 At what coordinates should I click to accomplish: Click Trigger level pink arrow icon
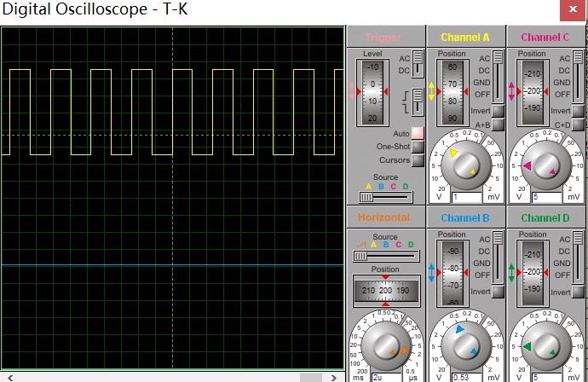click(x=352, y=91)
